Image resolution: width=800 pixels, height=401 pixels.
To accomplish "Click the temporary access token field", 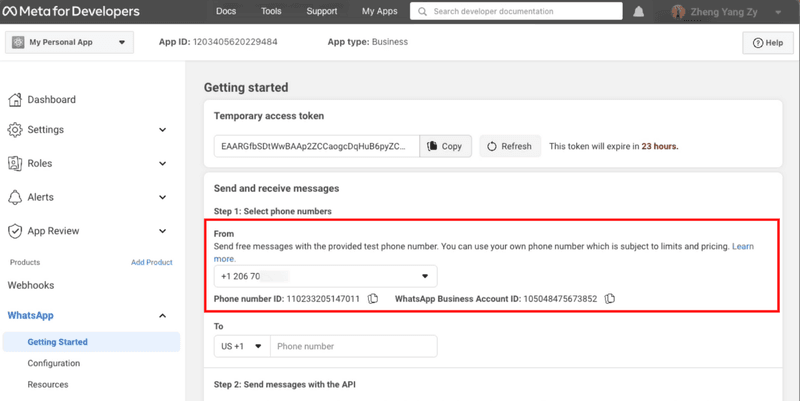I will [x=317, y=146].
